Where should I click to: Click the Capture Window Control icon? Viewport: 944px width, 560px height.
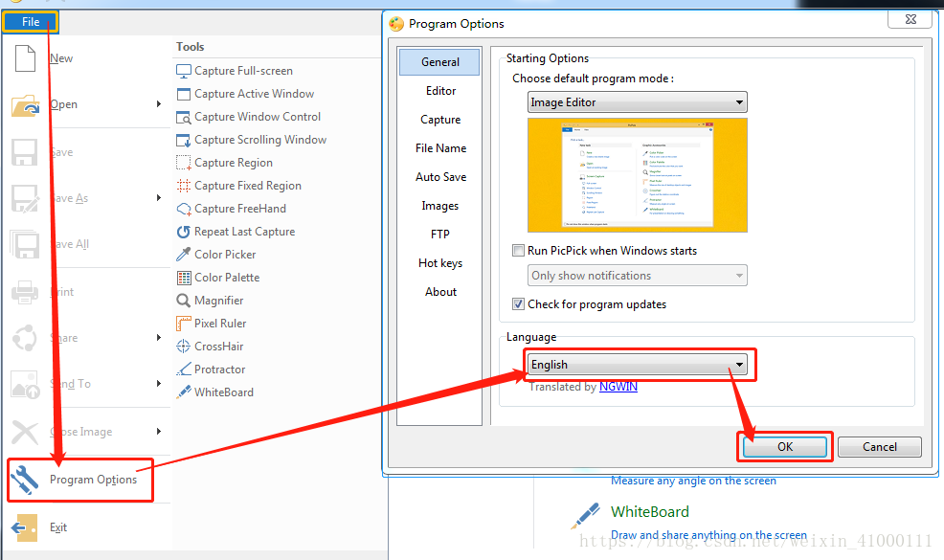(x=184, y=118)
